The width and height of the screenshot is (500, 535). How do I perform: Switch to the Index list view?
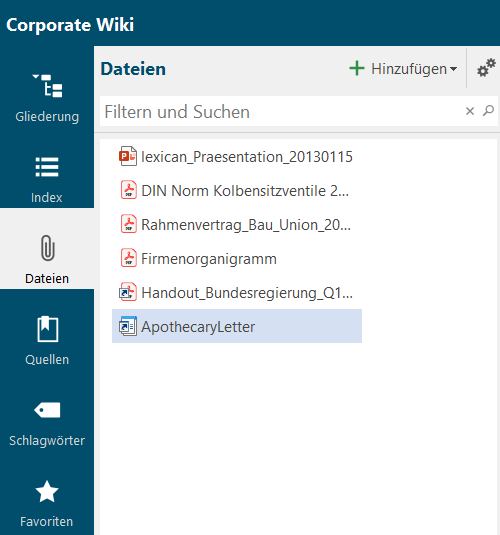tap(47, 179)
